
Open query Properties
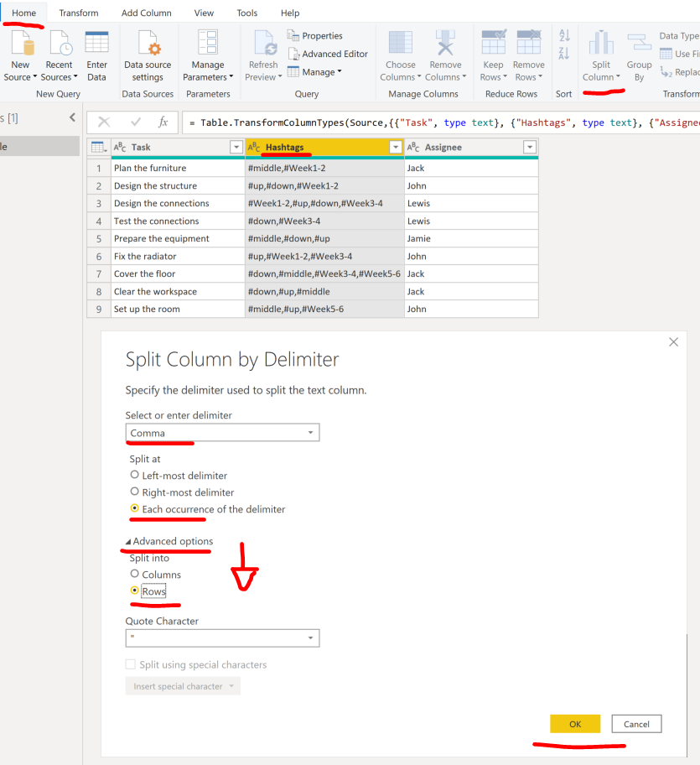click(x=315, y=35)
